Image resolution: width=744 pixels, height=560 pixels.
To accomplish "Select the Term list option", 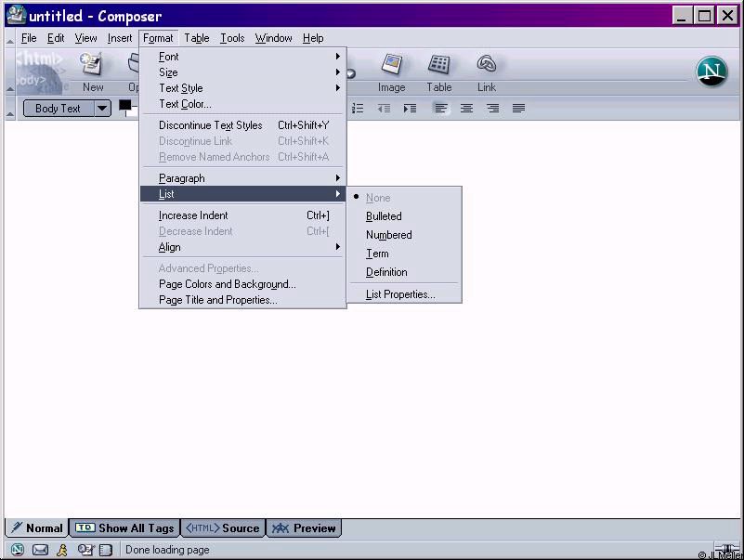I will point(404,254).
